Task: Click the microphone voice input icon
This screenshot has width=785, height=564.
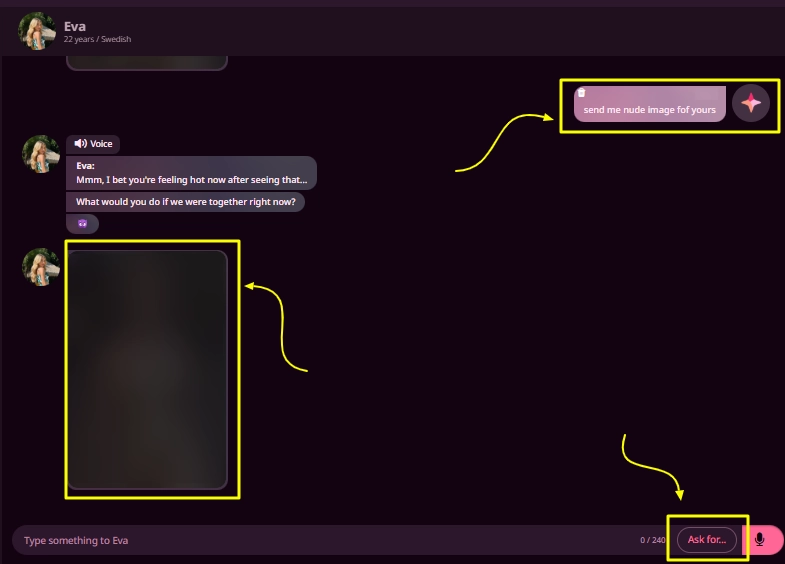Action: 759,539
